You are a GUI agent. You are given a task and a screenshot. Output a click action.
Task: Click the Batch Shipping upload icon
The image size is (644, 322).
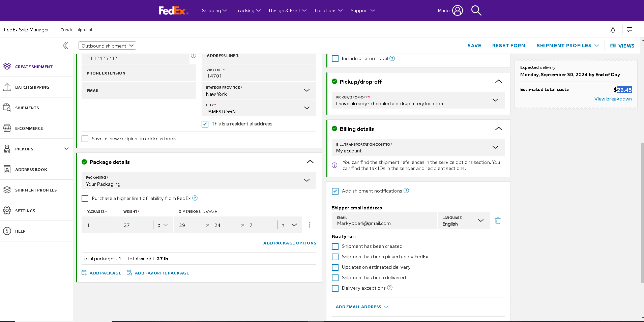click(x=7, y=87)
